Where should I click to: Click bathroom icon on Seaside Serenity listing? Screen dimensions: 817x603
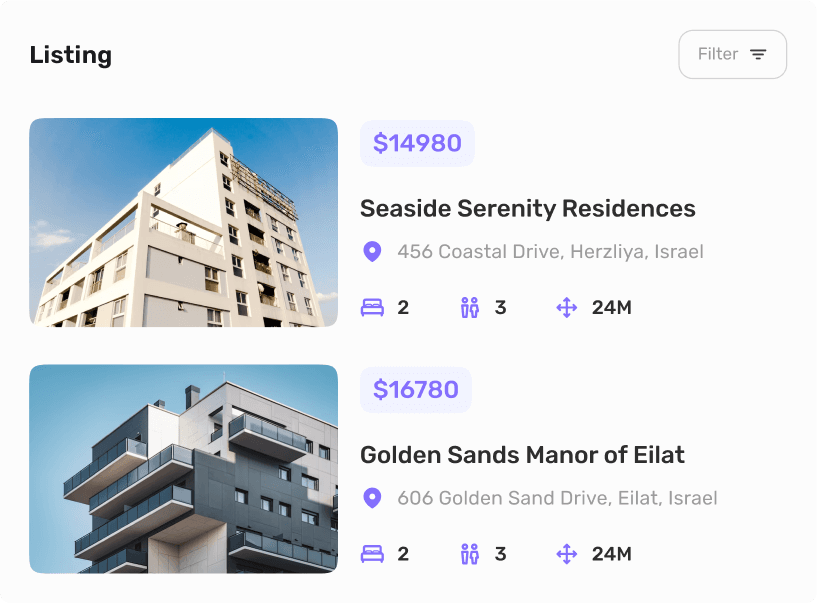(x=470, y=308)
